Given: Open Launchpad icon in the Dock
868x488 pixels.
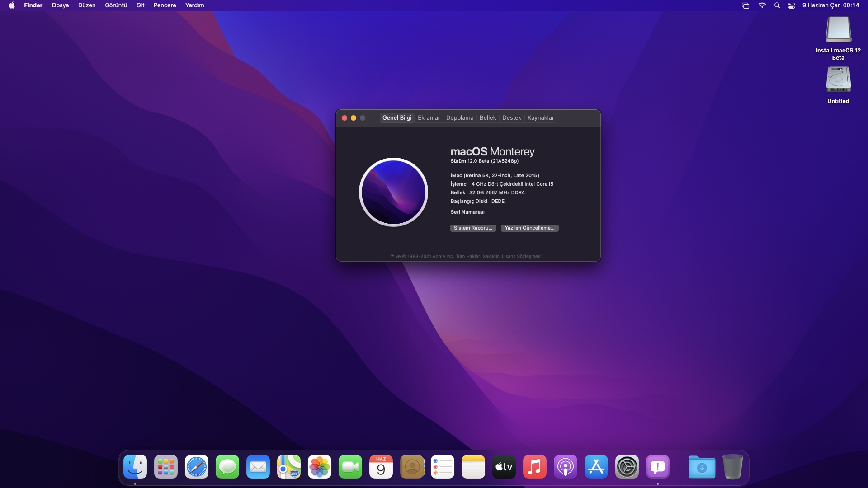Looking at the screenshot, I should pos(165,467).
